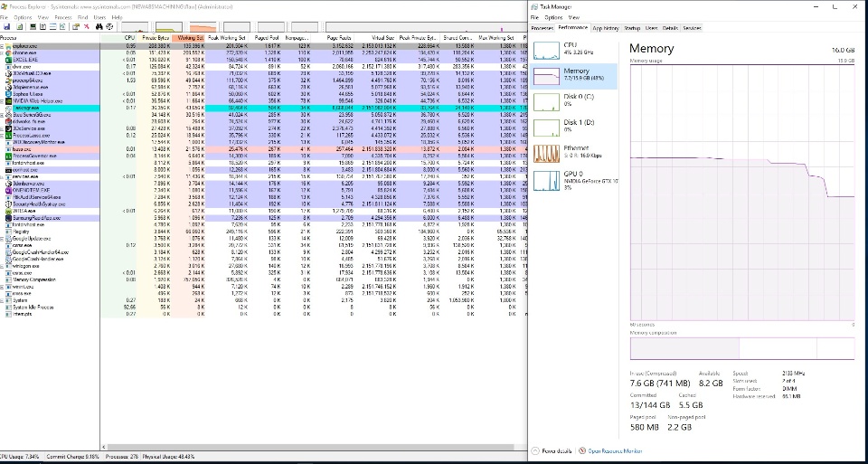Click the Process Explorer horizontal scrollbar
This screenshot has width=868, height=464.
pyautogui.click(x=310, y=446)
